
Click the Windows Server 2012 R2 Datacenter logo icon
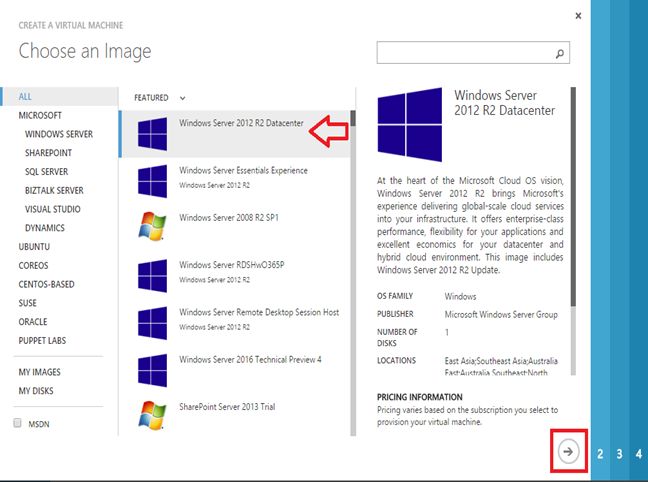(x=152, y=134)
